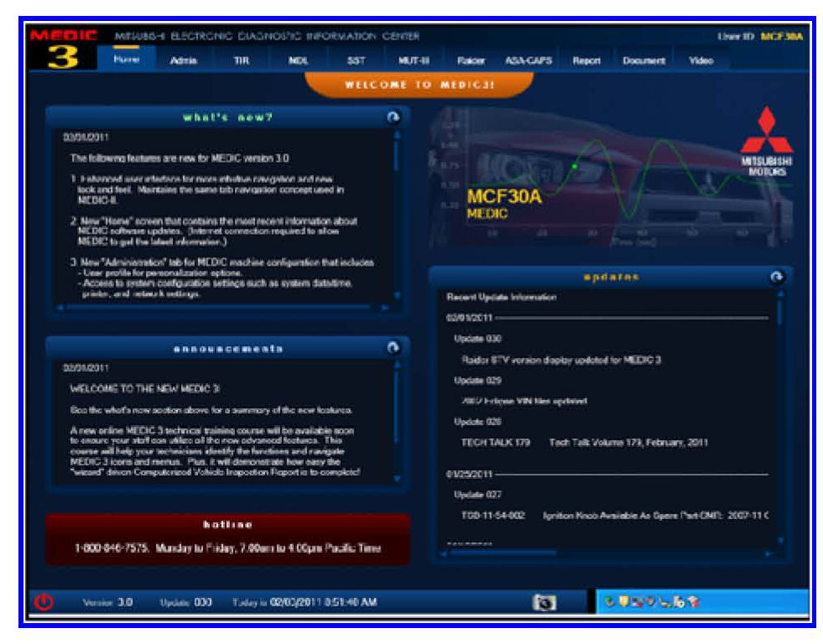The image size is (823, 644).
Task: Click the yellow shield system tray icon
Action: [x=622, y=602]
